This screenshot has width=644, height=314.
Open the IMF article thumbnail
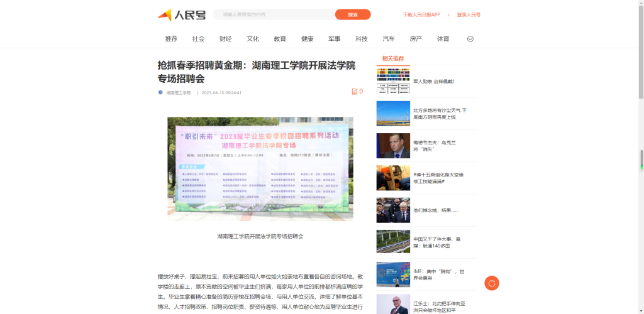[x=393, y=274]
